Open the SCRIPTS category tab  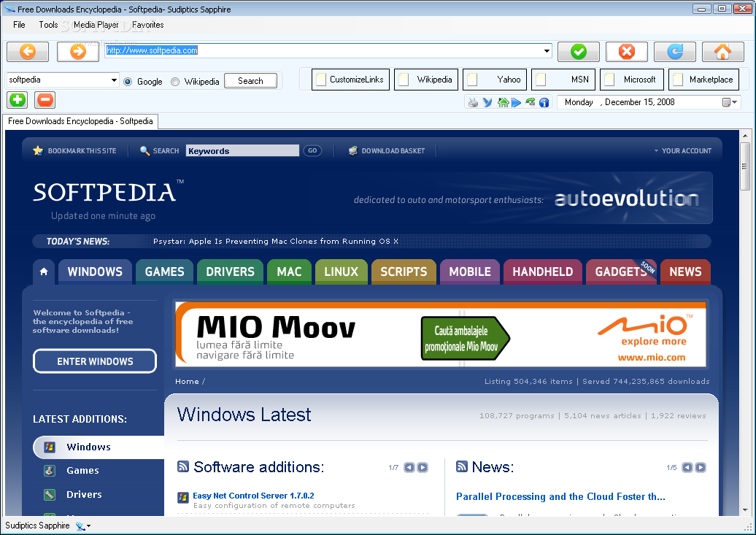pos(404,272)
